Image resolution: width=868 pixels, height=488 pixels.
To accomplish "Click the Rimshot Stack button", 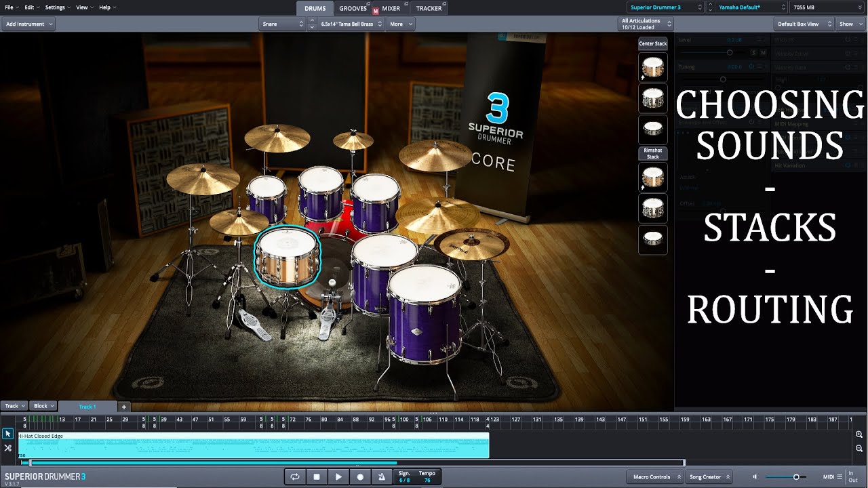I will (653, 154).
